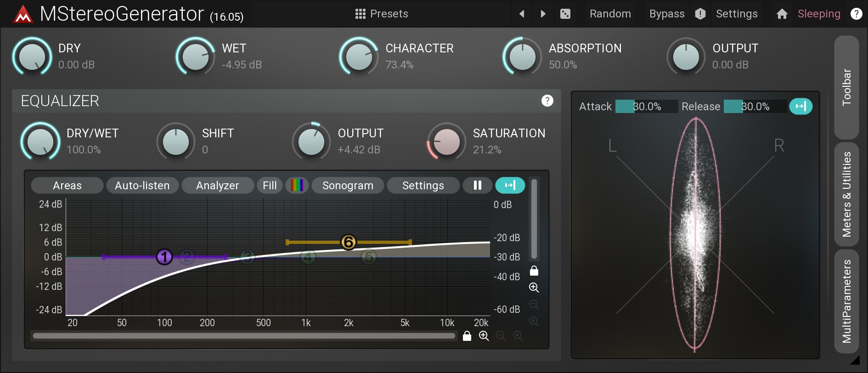Click the MeldaProduction logo icon
The height and width of the screenshot is (373, 868).
(23, 14)
